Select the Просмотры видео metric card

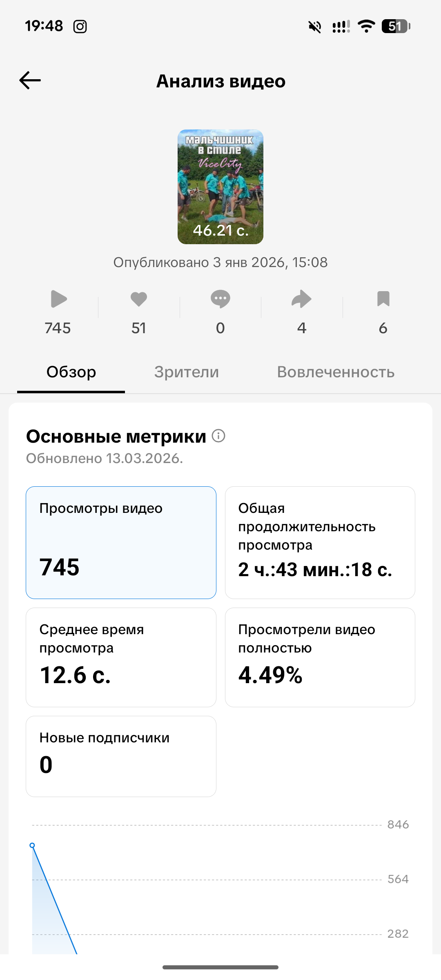121,542
